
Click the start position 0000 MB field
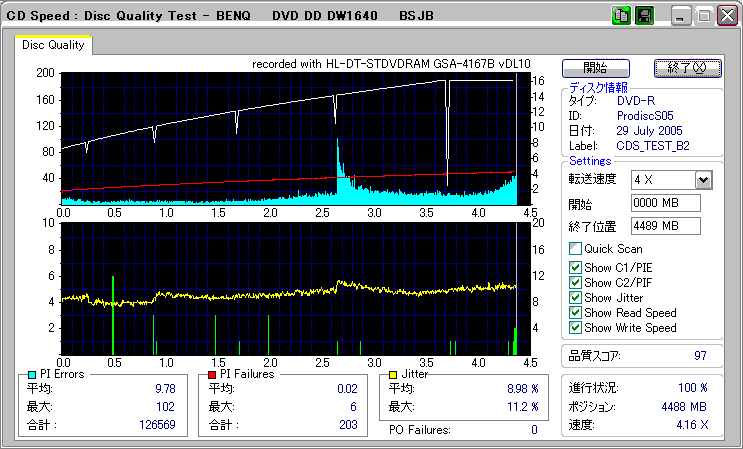point(665,203)
